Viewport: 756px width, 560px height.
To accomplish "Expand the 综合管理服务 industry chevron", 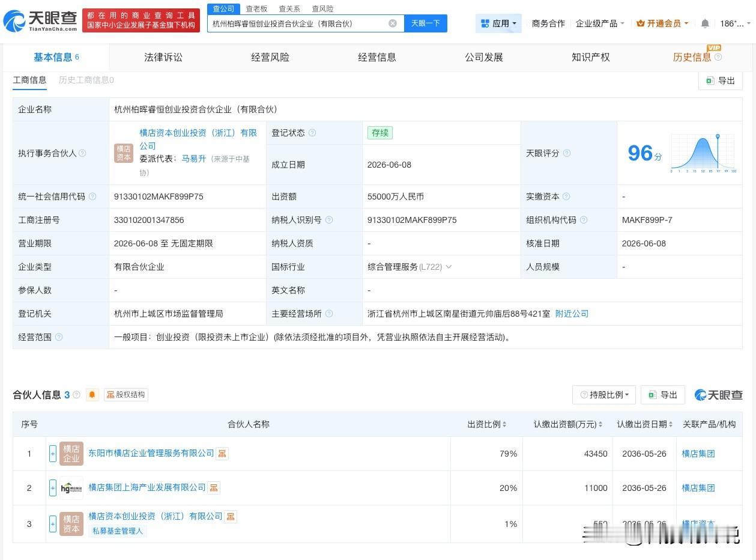I will (x=448, y=267).
